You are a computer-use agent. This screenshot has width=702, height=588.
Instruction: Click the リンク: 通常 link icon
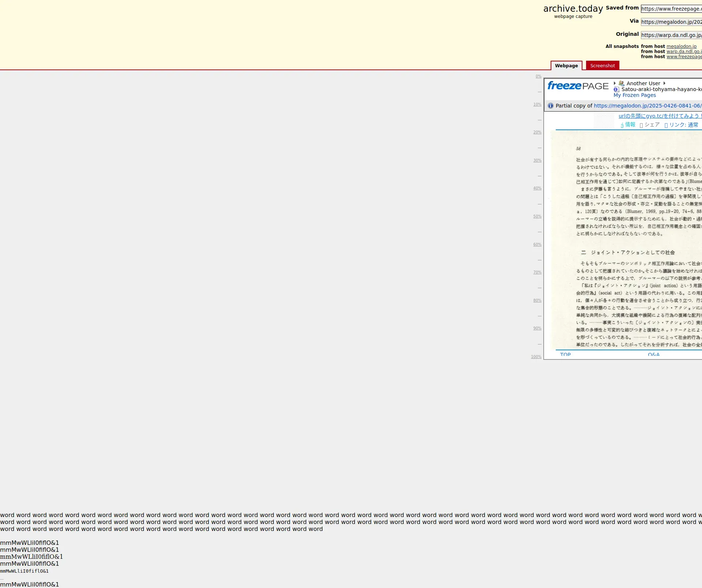pyautogui.click(x=666, y=125)
